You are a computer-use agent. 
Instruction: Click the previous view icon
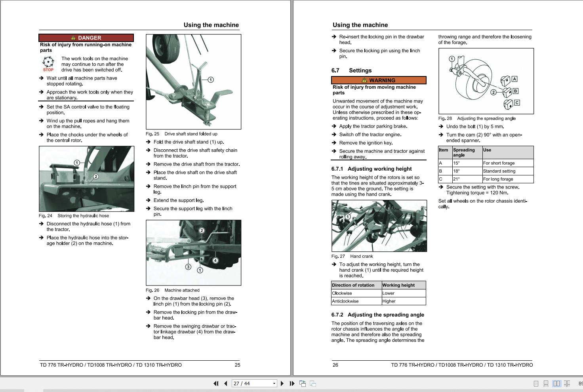[x=303, y=383]
